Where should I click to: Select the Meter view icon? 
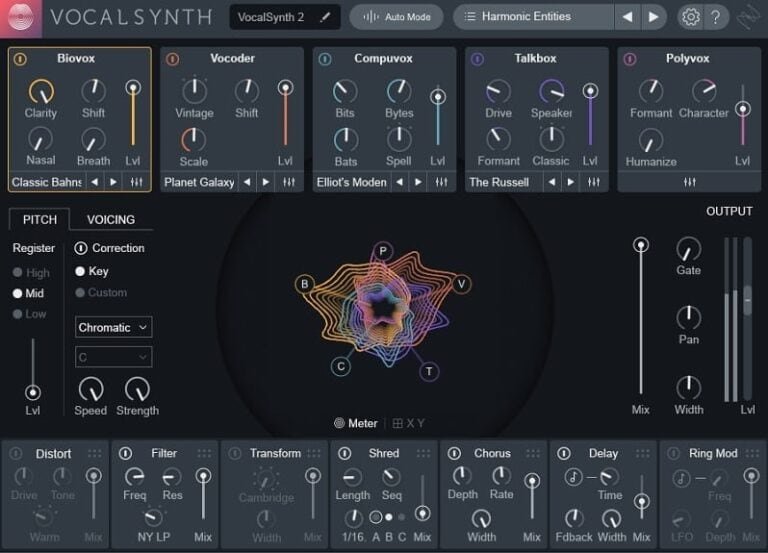click(x=340, y=423)
